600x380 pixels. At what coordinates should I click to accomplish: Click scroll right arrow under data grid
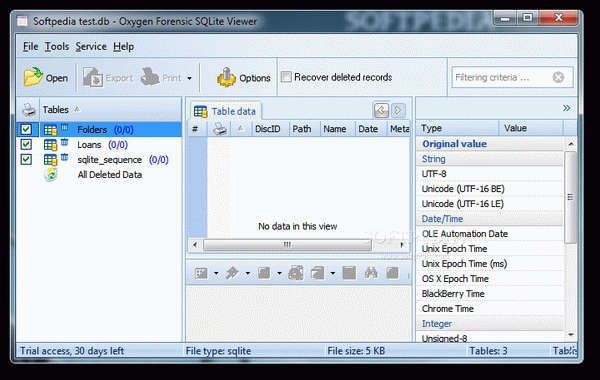coord(402,245)
